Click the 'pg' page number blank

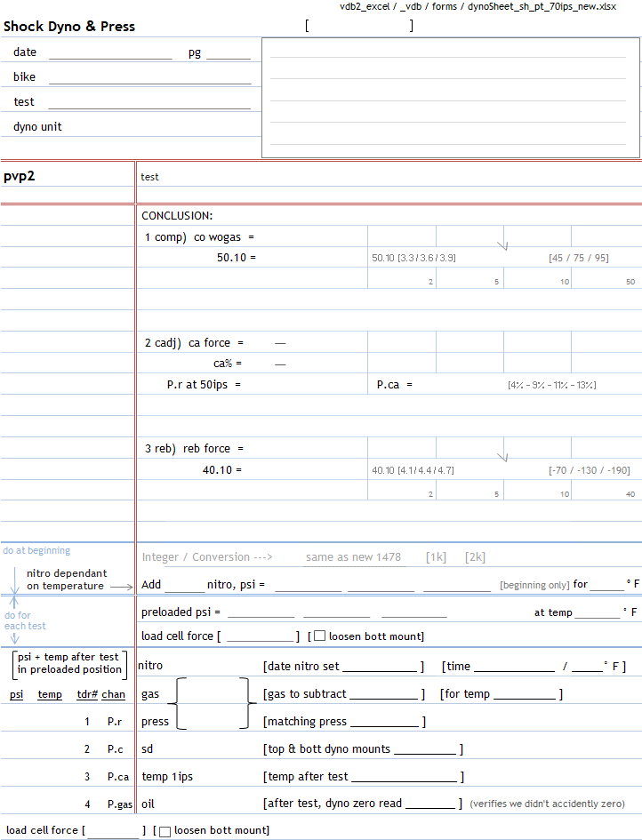[x=229, y=53]
